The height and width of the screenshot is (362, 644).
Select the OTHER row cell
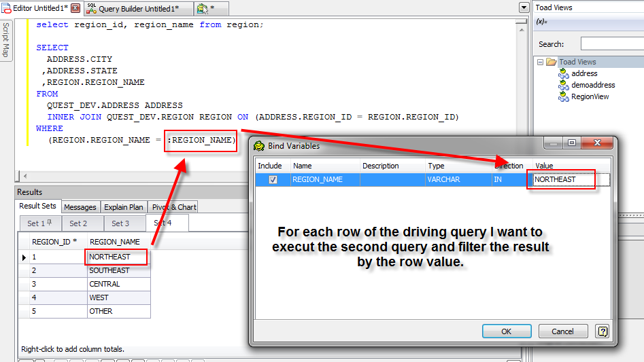pos(119,311)
